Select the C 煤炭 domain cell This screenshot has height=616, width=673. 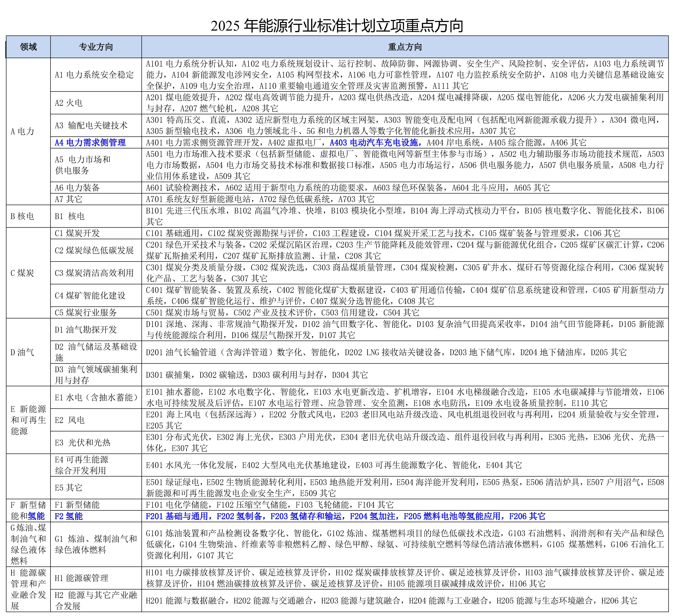22,273
